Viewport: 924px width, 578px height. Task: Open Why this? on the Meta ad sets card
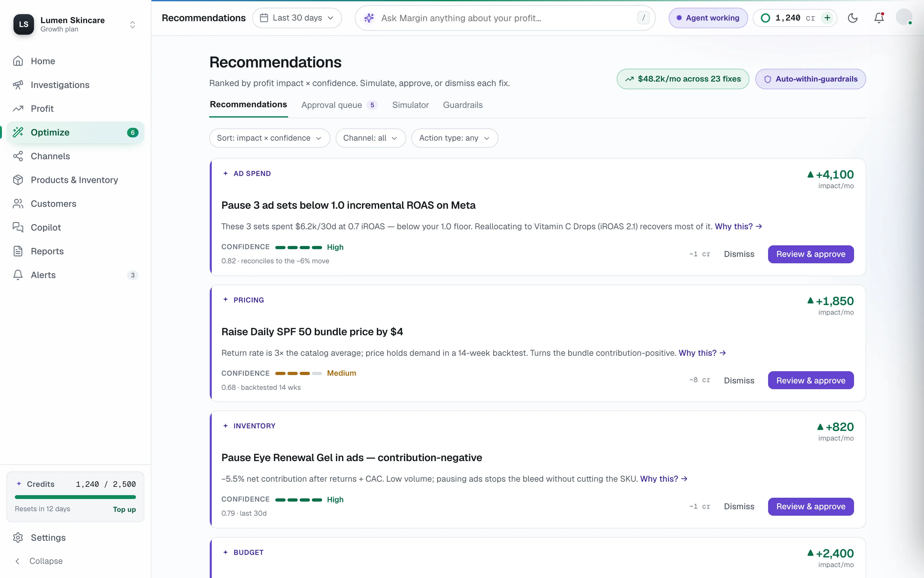coord(739,226)
